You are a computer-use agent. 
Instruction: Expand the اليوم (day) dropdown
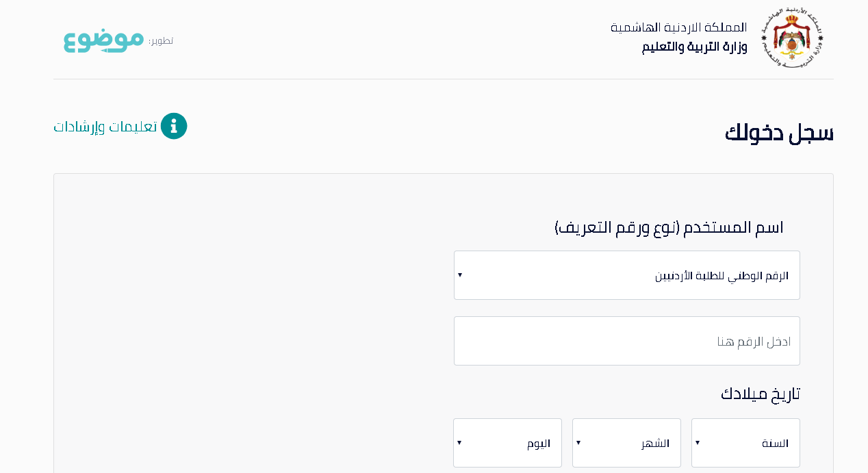[507, 443]
